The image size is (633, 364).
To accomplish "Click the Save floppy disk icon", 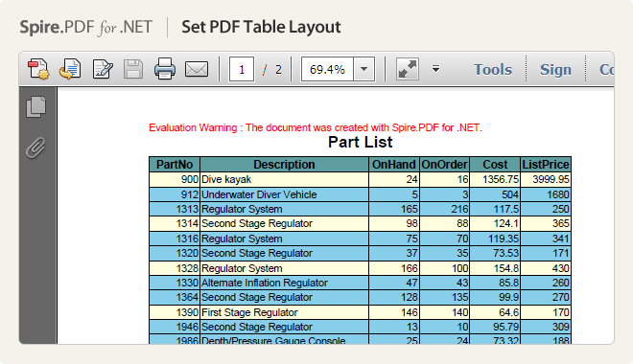I will (133, 69).
